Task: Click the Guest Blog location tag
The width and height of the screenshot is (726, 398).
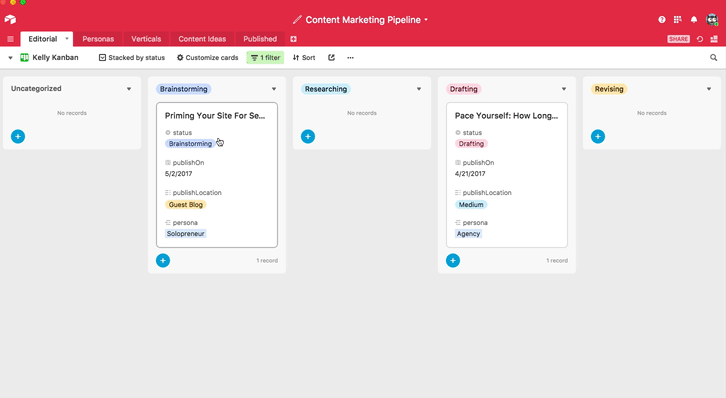Action: (186, 205)
